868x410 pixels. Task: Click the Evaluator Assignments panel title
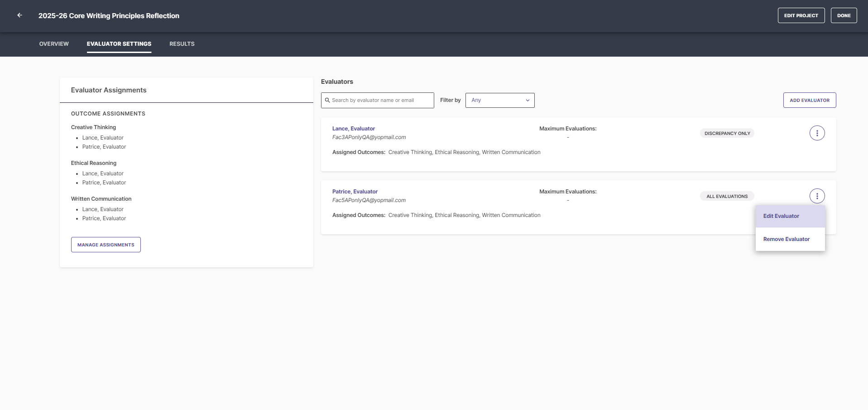click(109, 90)
